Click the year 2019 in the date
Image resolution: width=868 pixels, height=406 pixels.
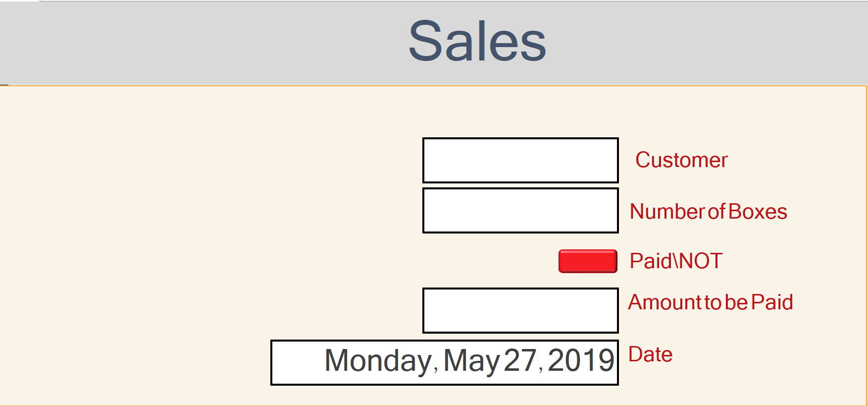point(581,360)
